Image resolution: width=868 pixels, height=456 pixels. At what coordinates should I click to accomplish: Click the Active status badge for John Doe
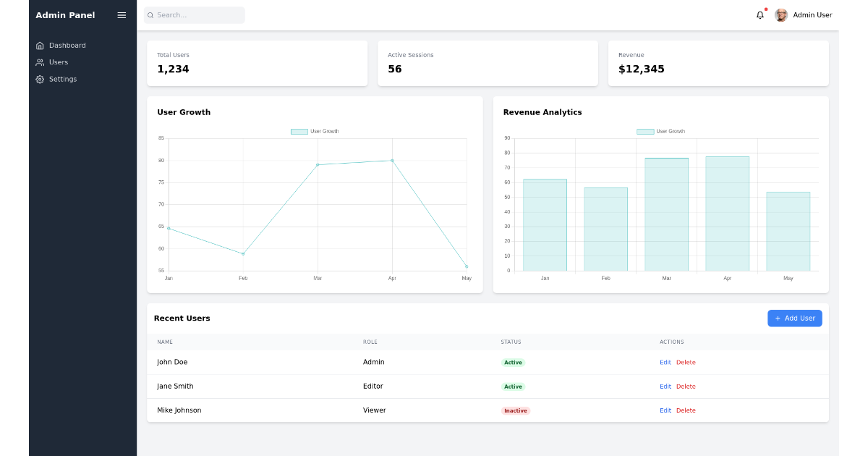tap(513, 362)
